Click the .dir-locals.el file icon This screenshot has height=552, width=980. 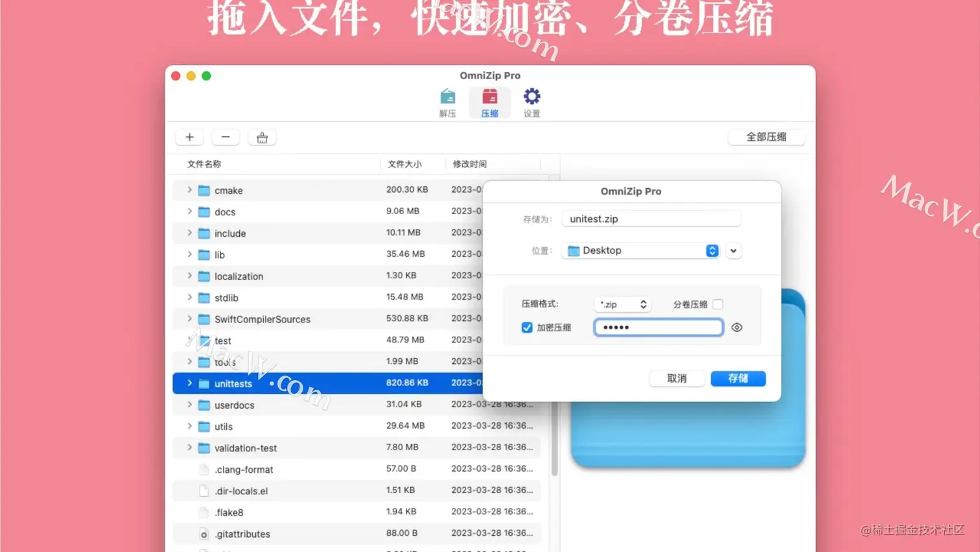(204, 490)
